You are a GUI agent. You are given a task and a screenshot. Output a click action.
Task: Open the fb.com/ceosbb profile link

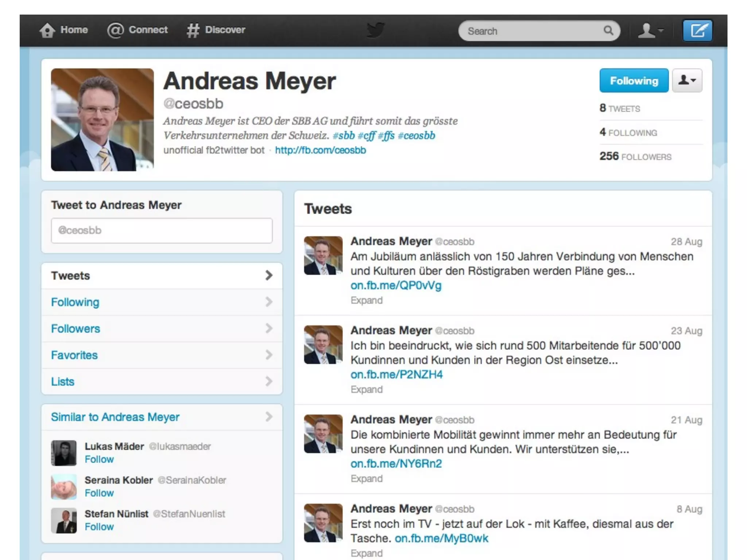[320, 150]
